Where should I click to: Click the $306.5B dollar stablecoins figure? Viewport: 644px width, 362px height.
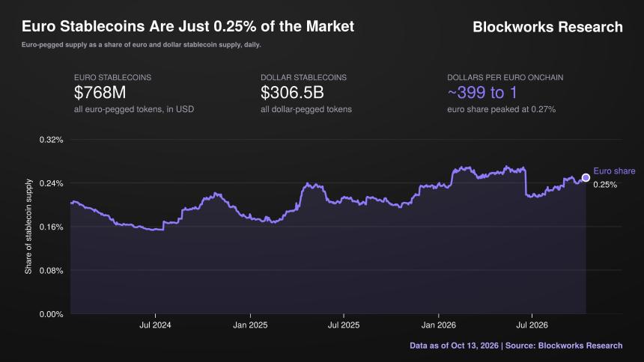pos(292,92)
